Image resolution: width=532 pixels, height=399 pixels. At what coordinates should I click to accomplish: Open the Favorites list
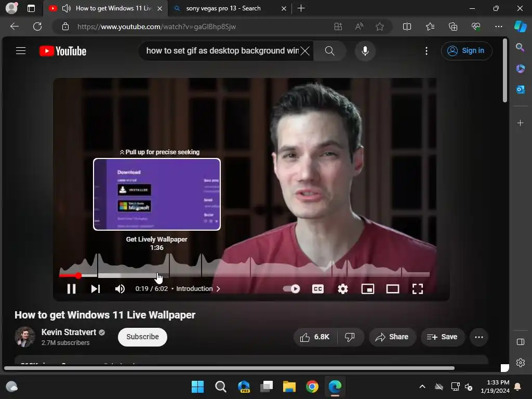coord(430,26)
